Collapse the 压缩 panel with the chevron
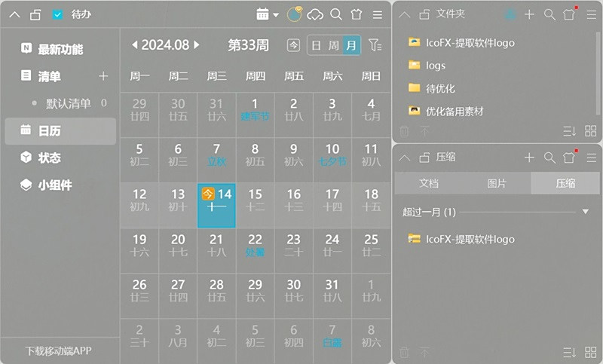This screenshot has width=603, height=364. pos(405,158)
